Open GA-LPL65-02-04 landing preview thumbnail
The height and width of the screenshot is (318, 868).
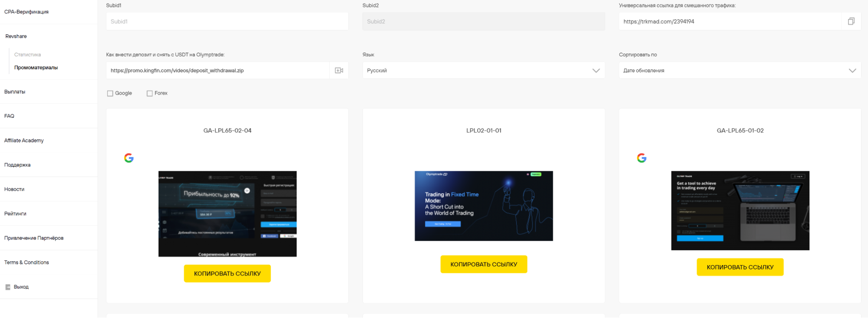click(x=228, y=214)
